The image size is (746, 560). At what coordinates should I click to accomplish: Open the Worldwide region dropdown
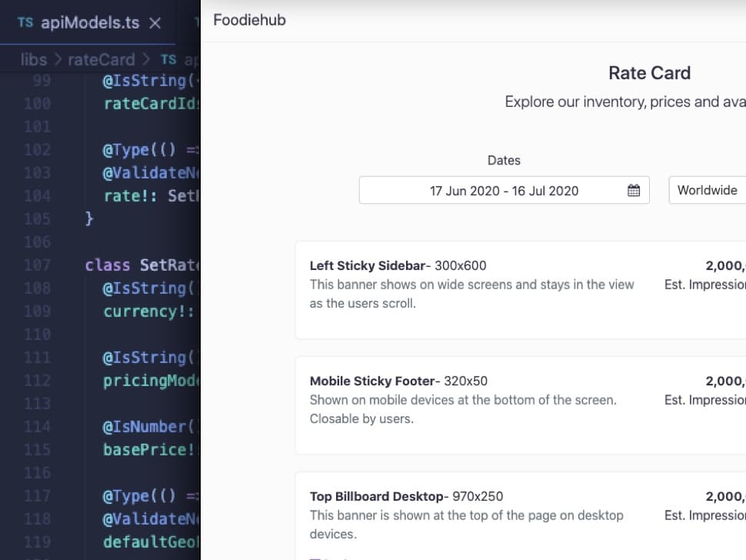(707, 190)
